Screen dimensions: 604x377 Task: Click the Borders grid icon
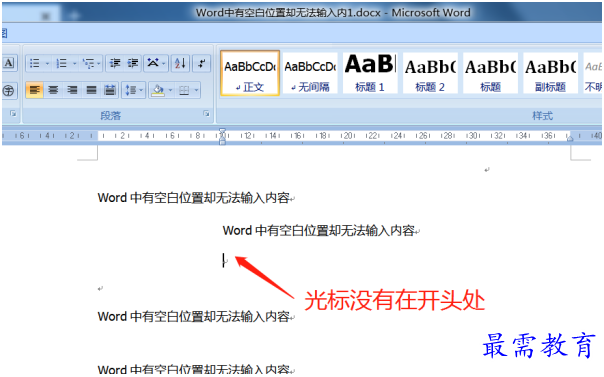[x=184, y=90]
